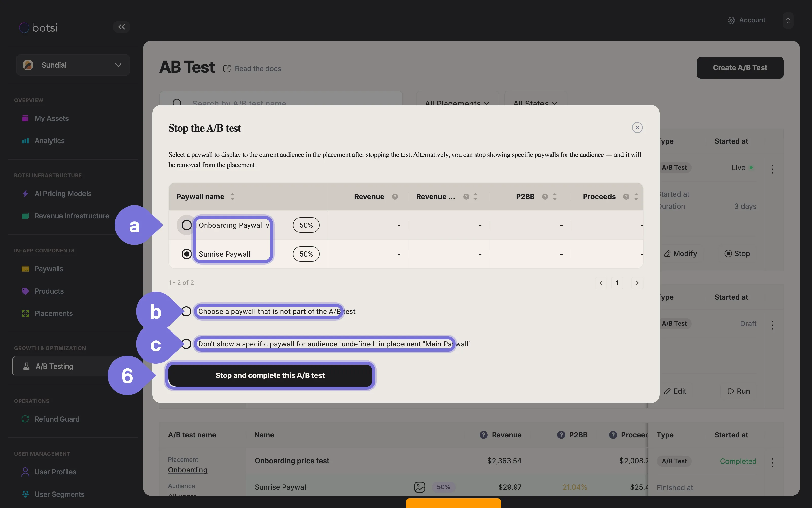The image size is (812, 508).
Task: Click the P2BB help icon in dialog
Action: pyautogui.click(x=545, y=197)
